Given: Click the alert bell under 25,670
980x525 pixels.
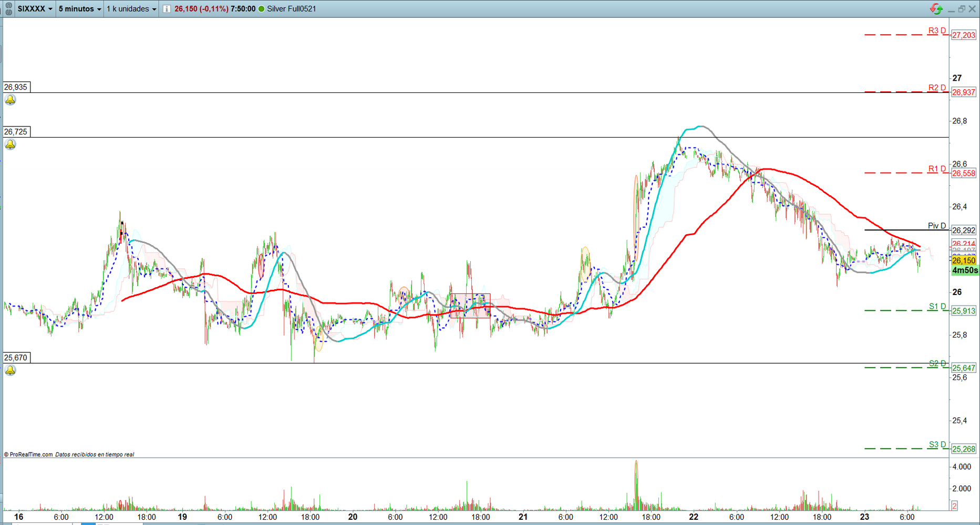Looking at the screenshot, I should [10, 370].
